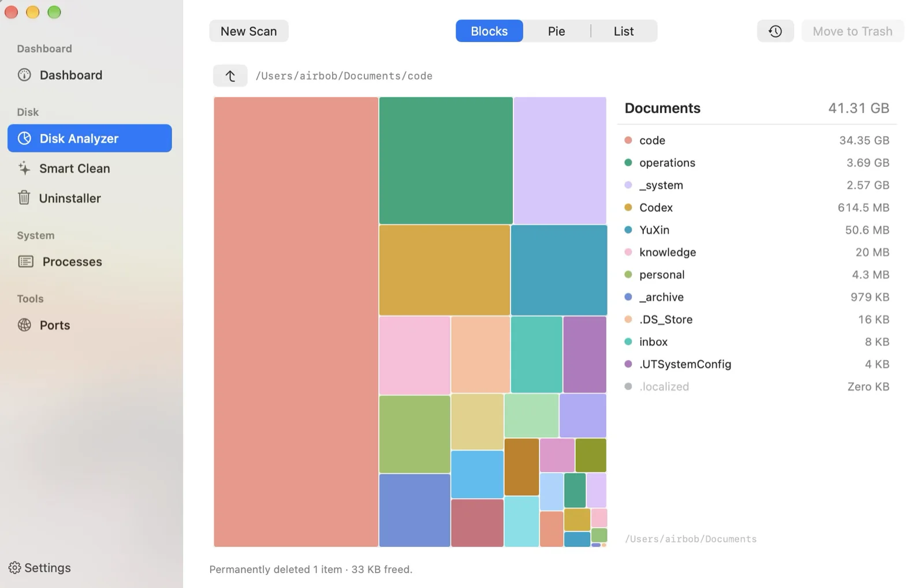Click the Dashboard gauge icon in sidebar
Image resolution: width=924 pixels, height=588 pixels.
click(24, 75)
